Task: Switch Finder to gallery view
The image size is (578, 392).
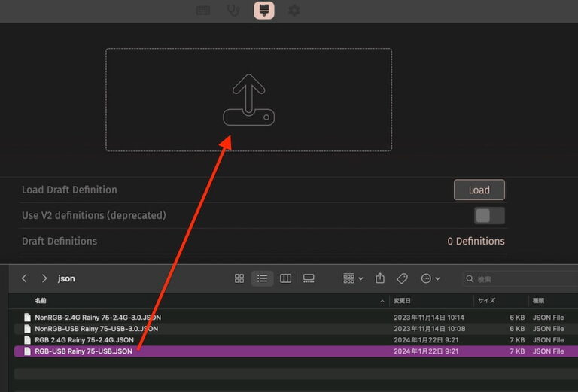Action: pyautogui.click(x=309, y=278)
